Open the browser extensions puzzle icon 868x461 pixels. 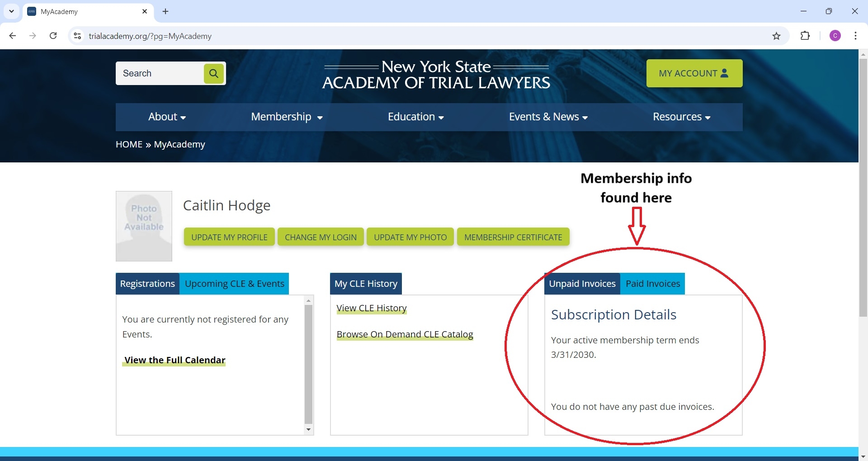(805, 36)
